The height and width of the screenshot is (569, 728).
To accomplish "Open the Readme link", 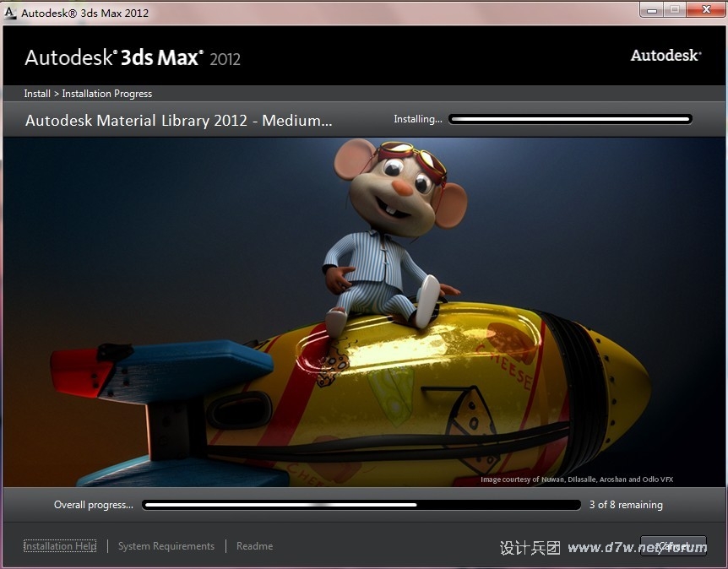I will pyautogui.click(x=254, y=546).
